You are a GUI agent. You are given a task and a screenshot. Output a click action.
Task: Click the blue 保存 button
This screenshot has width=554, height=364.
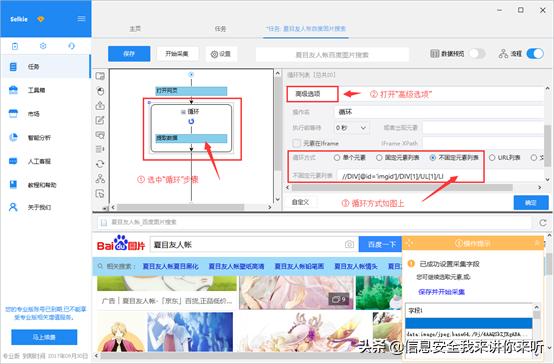(x=129, y=54)
